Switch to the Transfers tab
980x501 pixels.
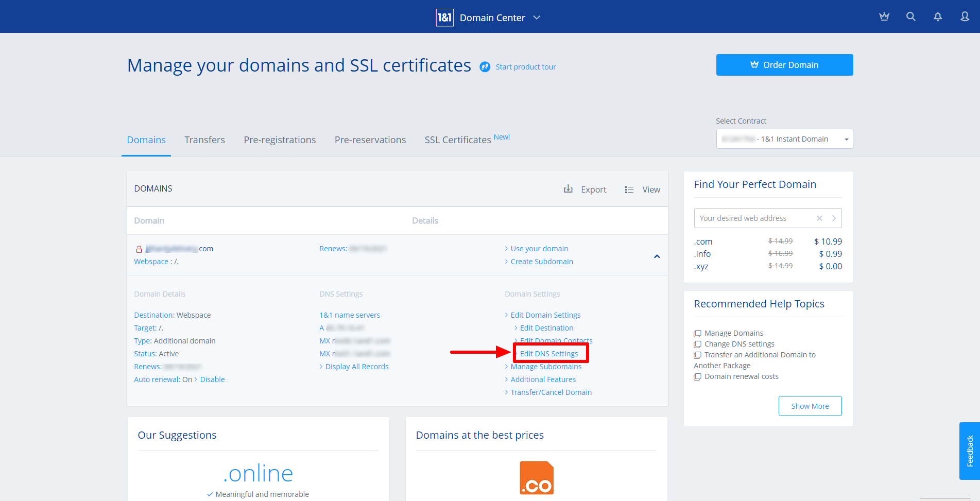[204, 140]
